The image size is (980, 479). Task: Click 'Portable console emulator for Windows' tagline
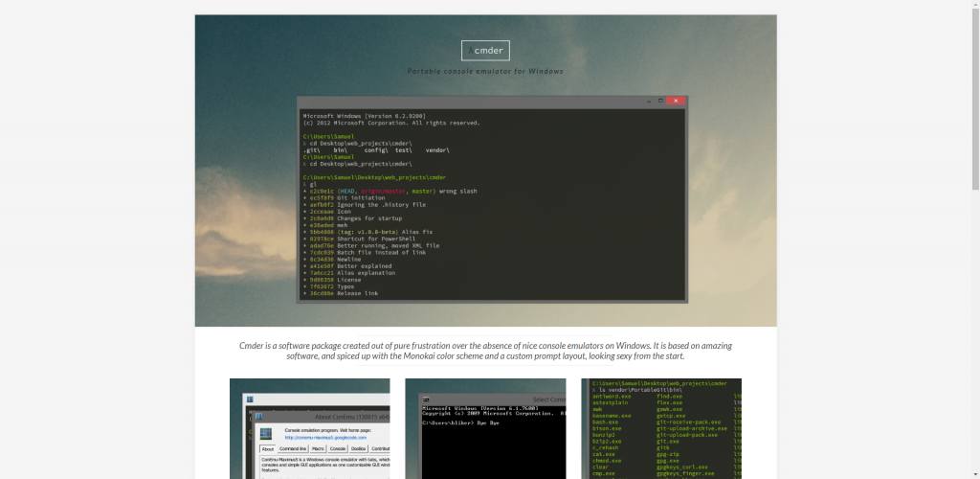click(485, 71)
